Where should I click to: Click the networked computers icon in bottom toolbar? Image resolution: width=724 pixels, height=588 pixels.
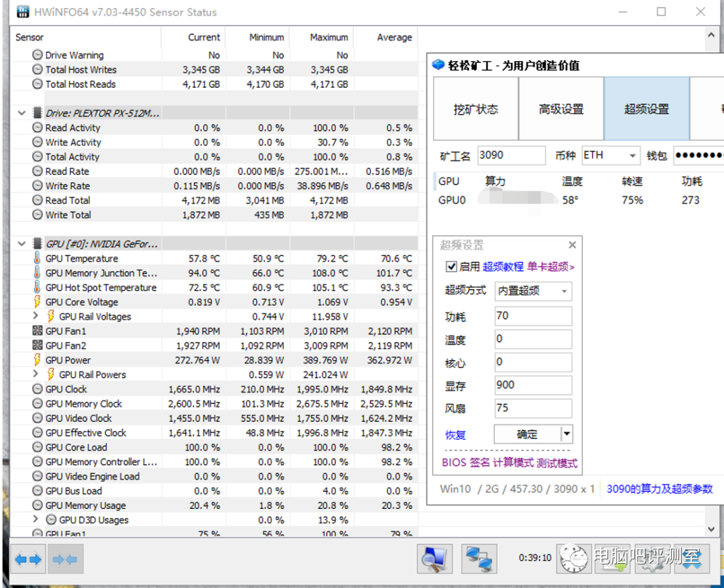tap(479, 559)
